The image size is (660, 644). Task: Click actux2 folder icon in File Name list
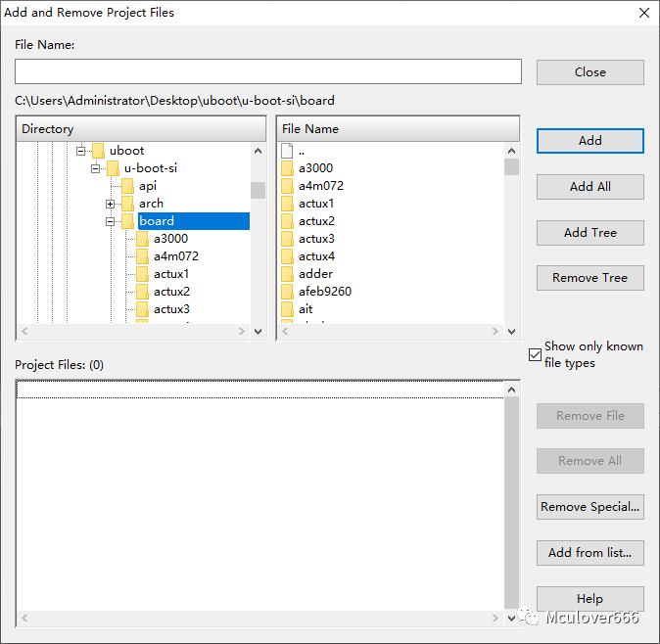tap(288, 221)
